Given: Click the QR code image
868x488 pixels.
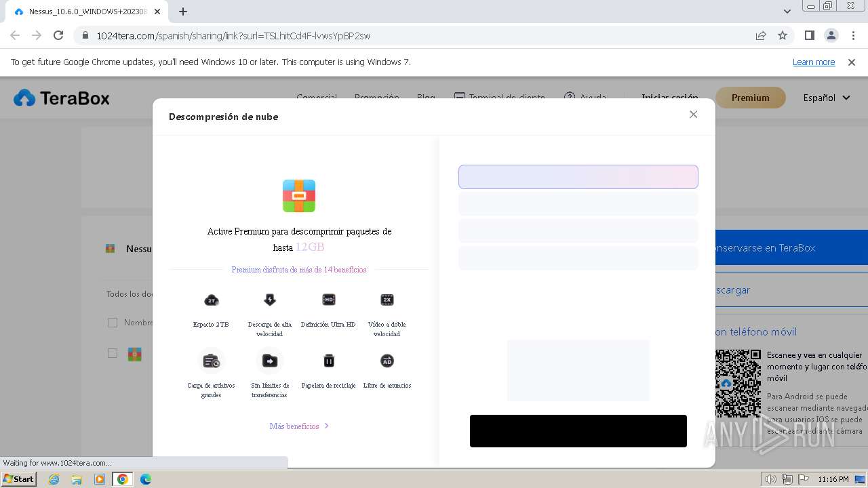Looking at the screenshot, I should click(x=738, y=384).
